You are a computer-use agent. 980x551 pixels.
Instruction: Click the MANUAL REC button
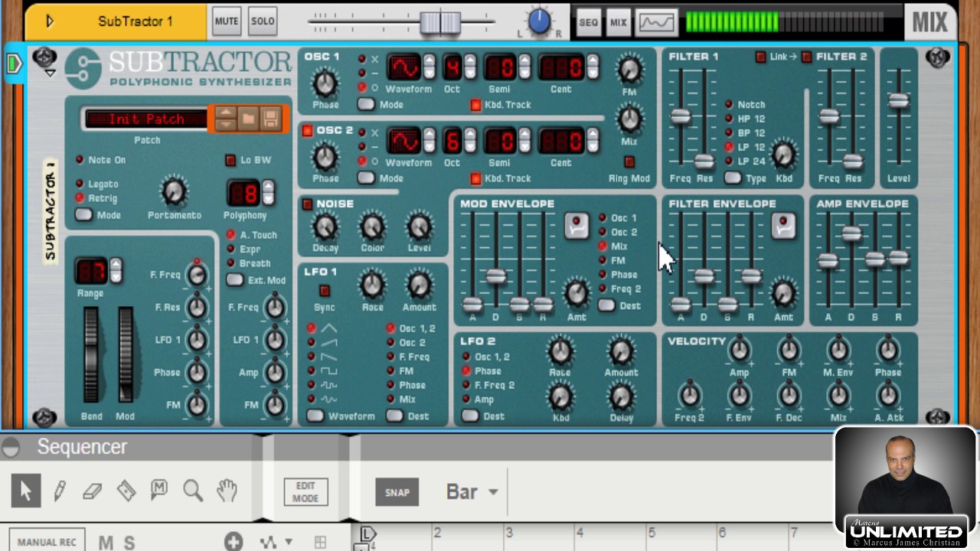tap(47, 542)
